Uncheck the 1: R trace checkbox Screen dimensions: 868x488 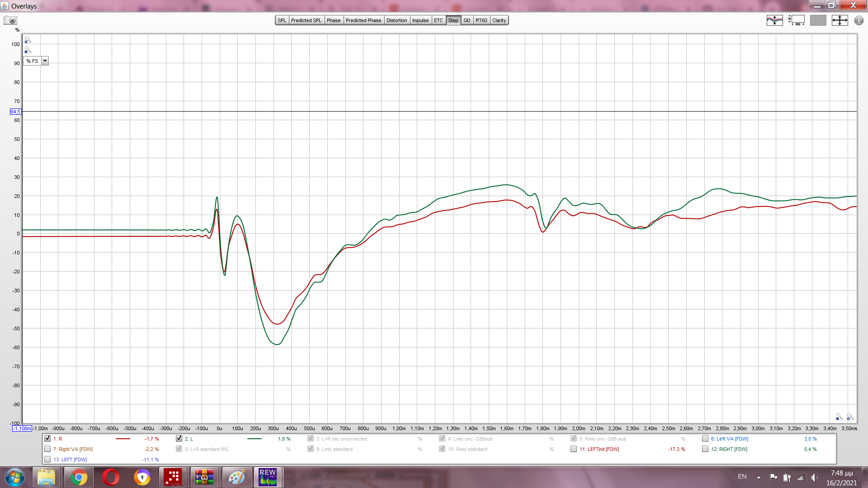47,438
